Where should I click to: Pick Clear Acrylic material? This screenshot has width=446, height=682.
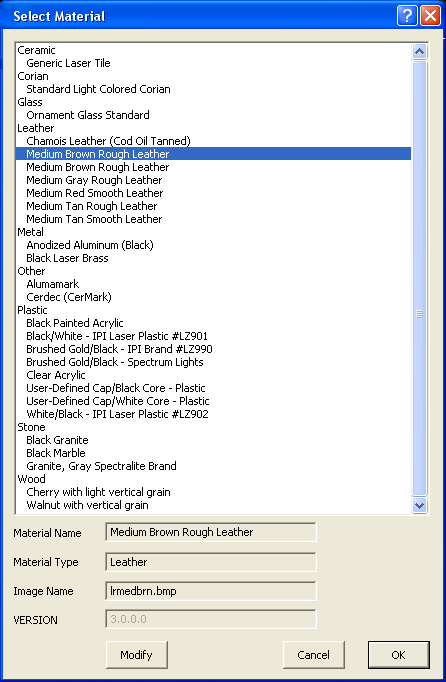point(56,375)
